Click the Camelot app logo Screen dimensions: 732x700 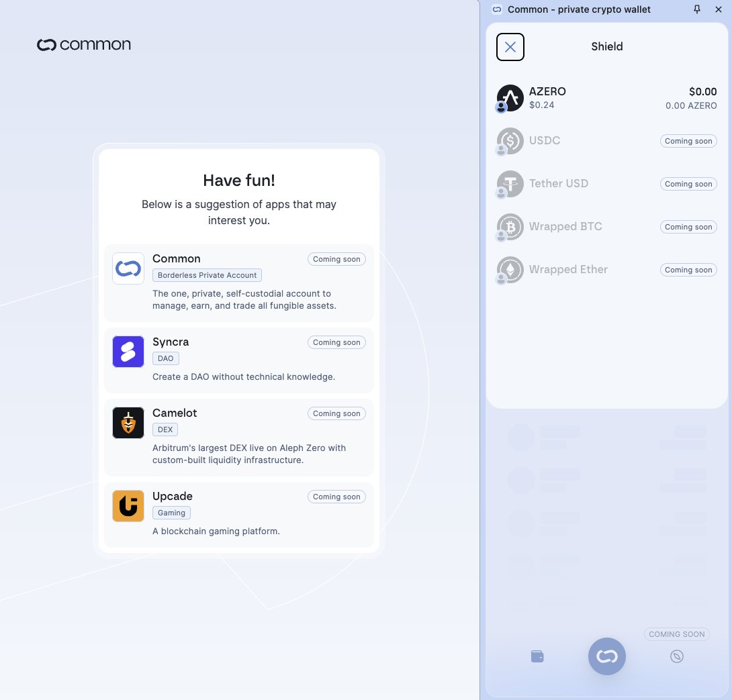(x=128, y=423)
